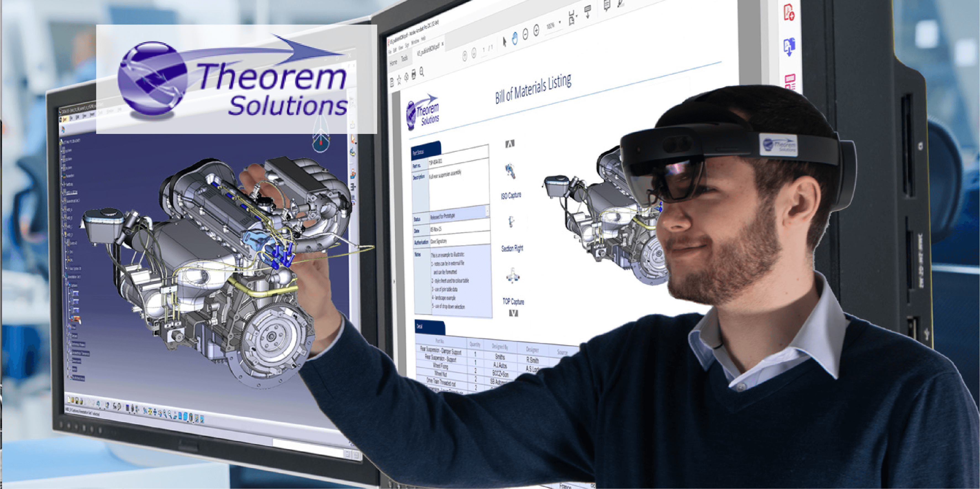The width and height of the screenshot is (980, 489).
Task: Click the Save icon in CATIA bottom toolbar
Action: [77, 401]
